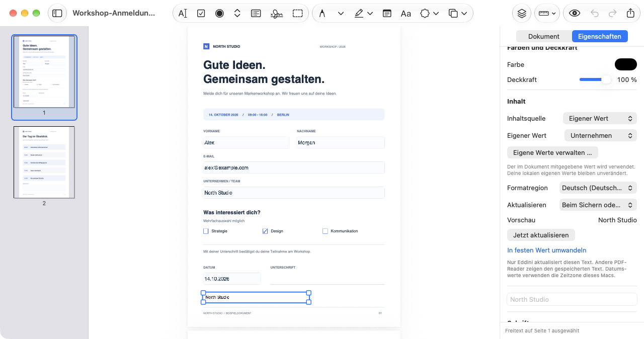Select the note annotation tool
This screenshot has height=339, width=644.
[387, 14]
